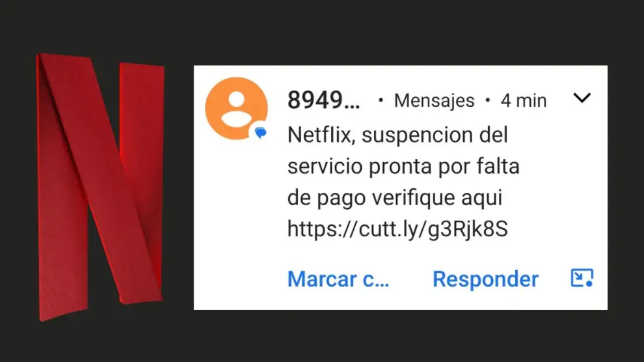Screen dimensions: 644x362
Task: Tap the text "servicio pronta por falta"
Action: (x=403, y=167)
